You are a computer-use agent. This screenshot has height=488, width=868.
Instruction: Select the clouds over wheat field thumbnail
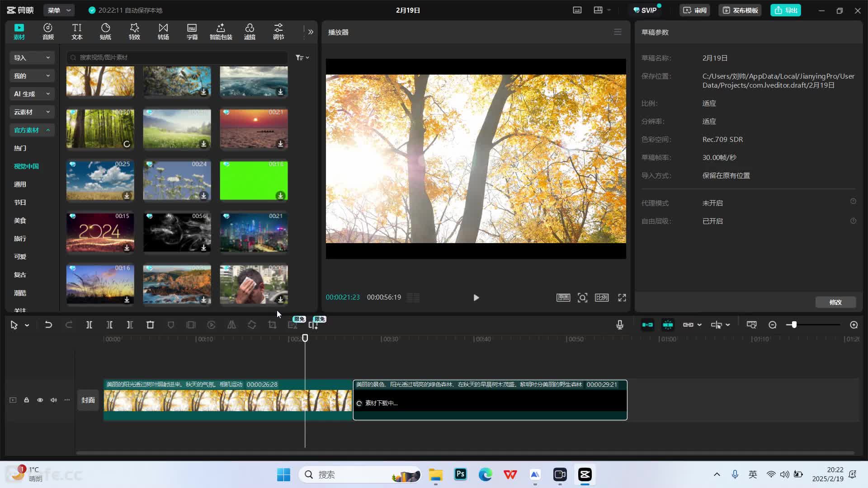click(x=100, y=180)
